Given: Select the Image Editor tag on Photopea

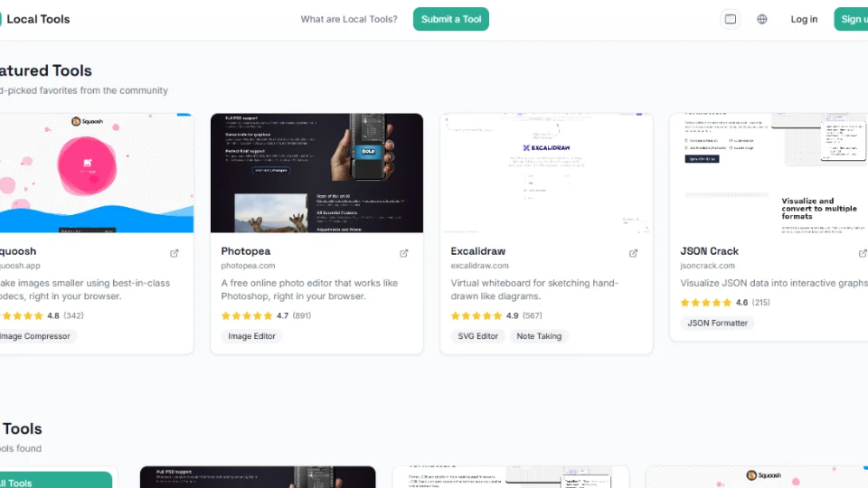Looking at the screenshot, I should 252,336.
